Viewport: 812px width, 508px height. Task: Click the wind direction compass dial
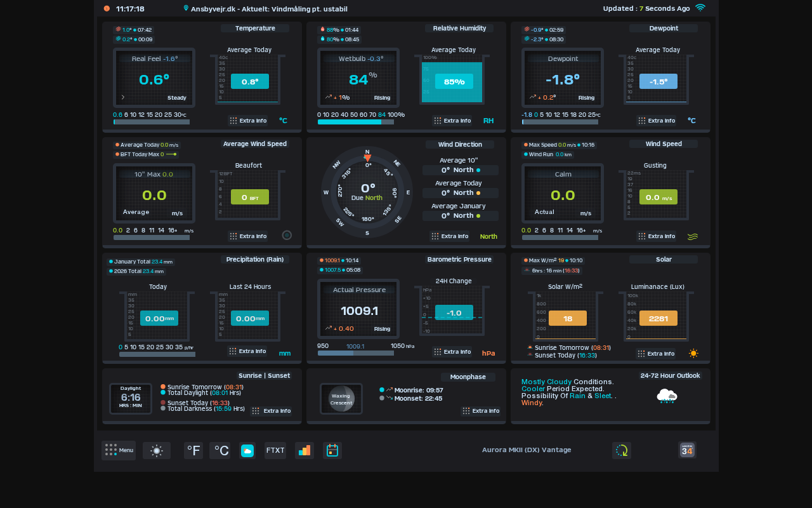pos(367,192)
